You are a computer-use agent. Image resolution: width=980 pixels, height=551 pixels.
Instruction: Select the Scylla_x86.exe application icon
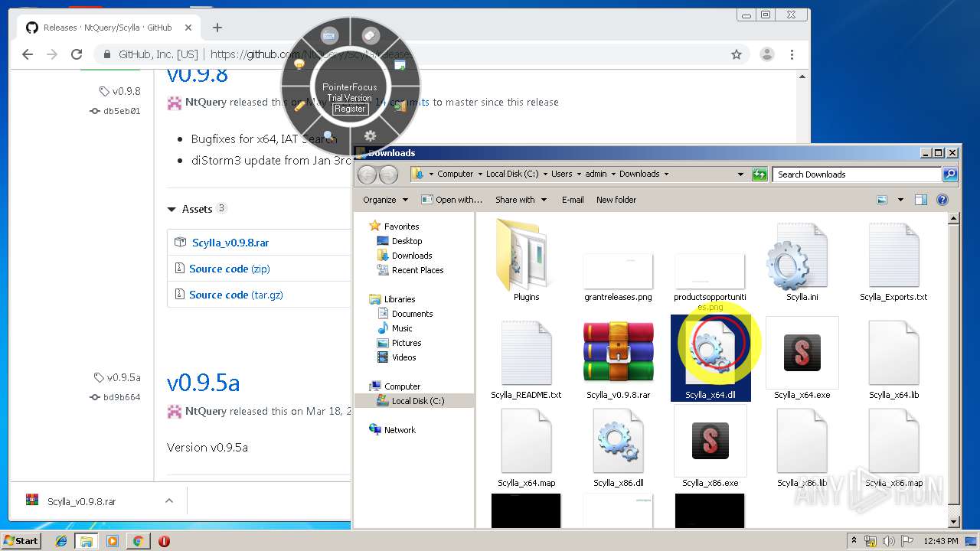coord(710,441)
